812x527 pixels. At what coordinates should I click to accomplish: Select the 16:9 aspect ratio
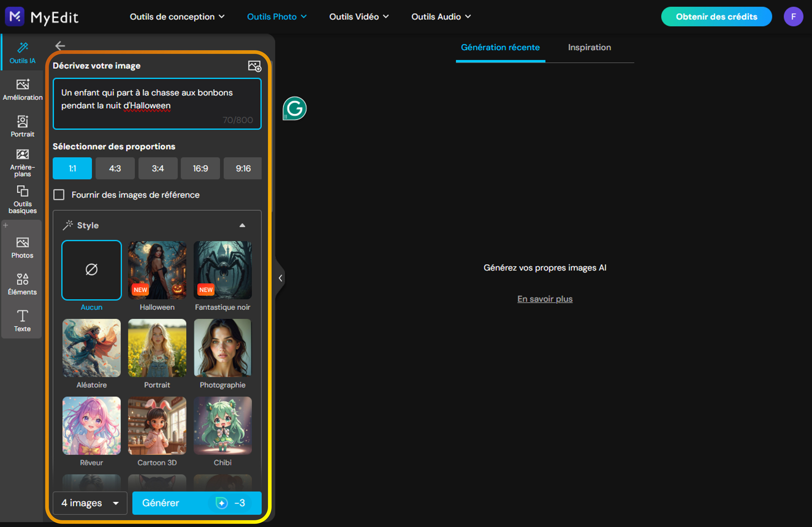[x=200, y=168]
